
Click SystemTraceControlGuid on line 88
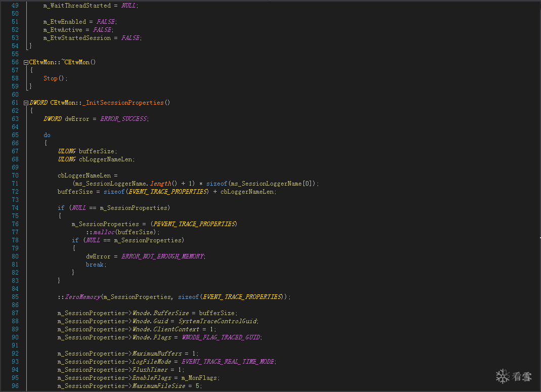217,321
